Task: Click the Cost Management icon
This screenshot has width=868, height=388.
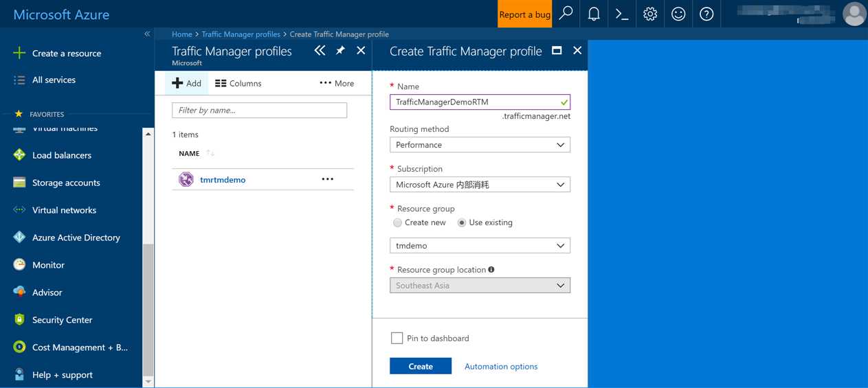Action: [19, 347]
